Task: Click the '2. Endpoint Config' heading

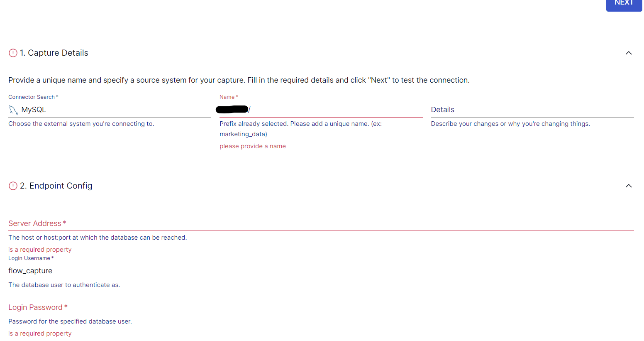Action: point(56,186)
